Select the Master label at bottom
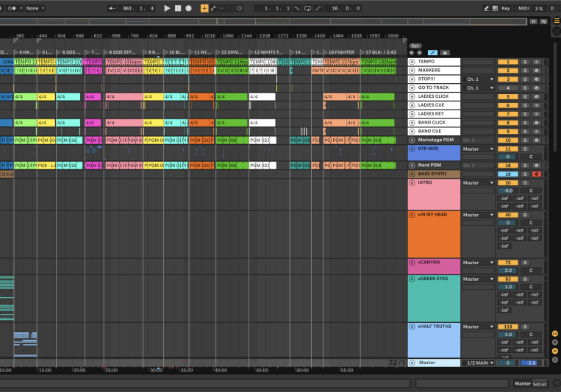The width and height of the screenshot is (561, 392). (523, 383)
